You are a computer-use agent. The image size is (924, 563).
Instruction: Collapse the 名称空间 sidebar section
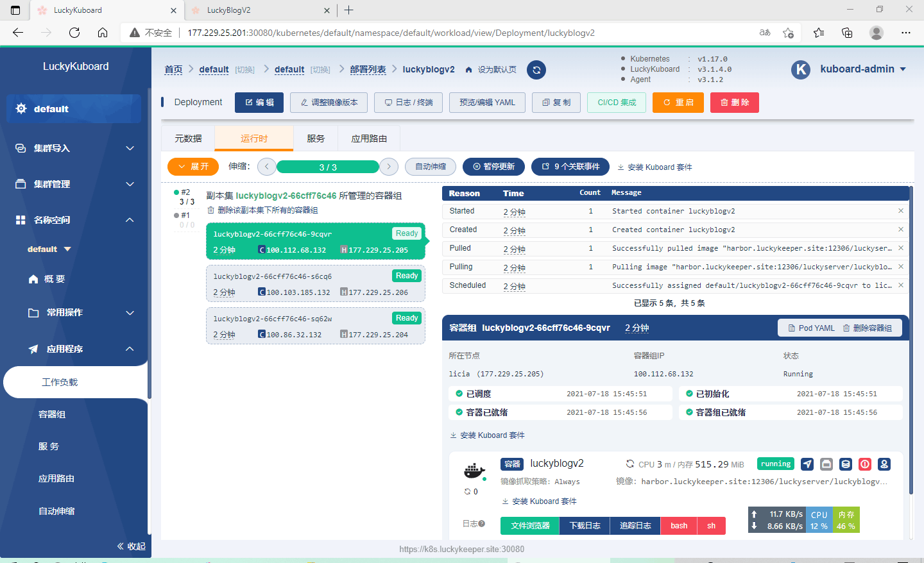click(x=76, y=220)
